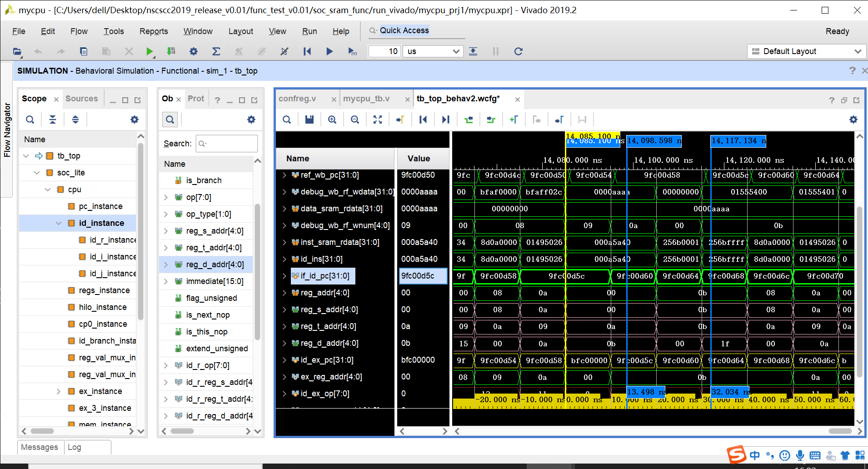Click Go to Time 0 waveform icon
This screenshot has width=868, height=469.
423,120
